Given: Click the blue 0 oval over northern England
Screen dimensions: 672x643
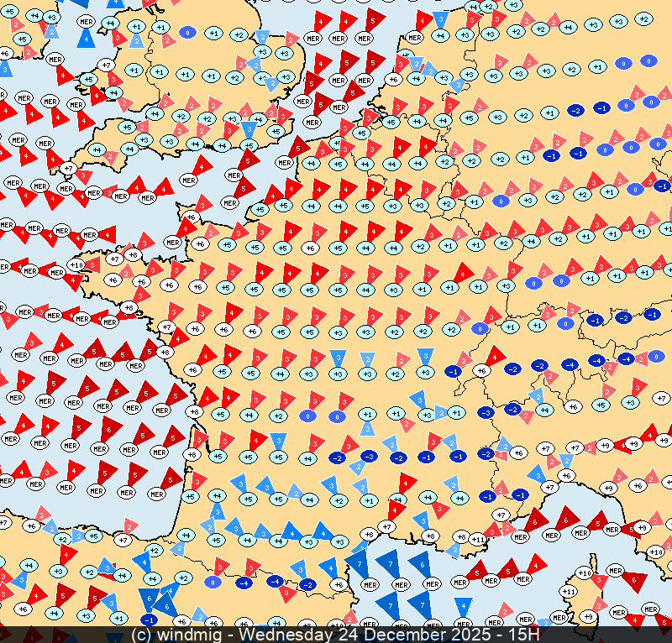Looking at the screenshot, I should click(186, 32).
